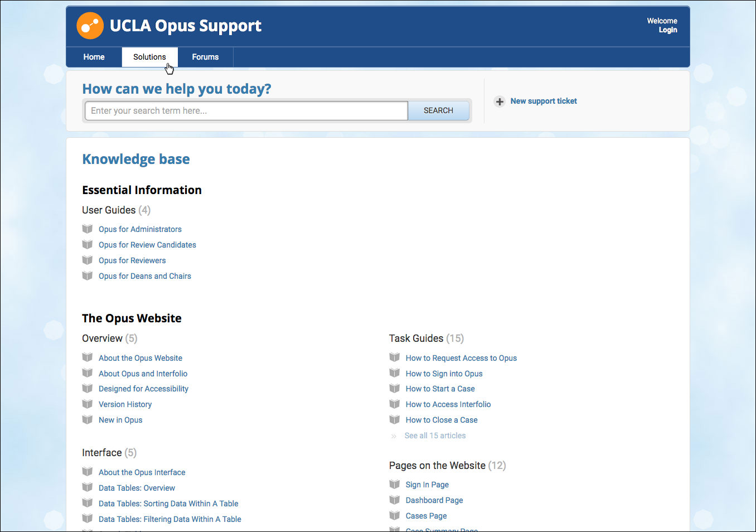Click See all 15 articles link
This screenshot has width=756, height=532.
[435, 436]
